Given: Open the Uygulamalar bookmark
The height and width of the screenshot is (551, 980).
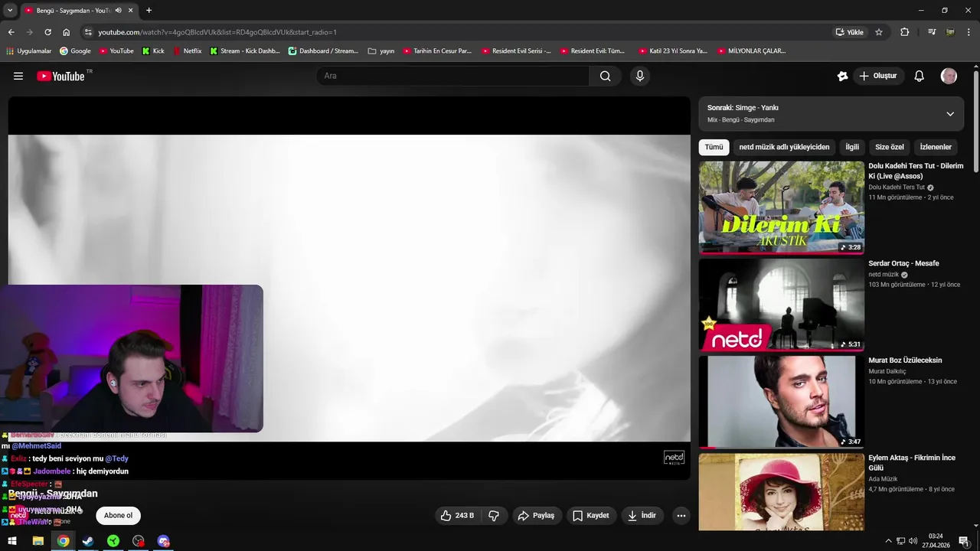Looking at the screenshot, I should click(x=28, y=51).
